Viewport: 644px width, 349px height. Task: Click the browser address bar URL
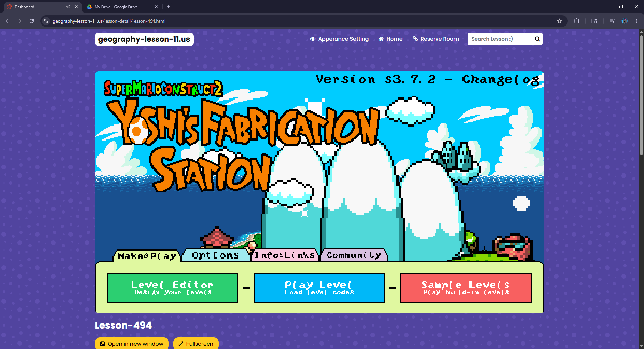pos(109,21)
